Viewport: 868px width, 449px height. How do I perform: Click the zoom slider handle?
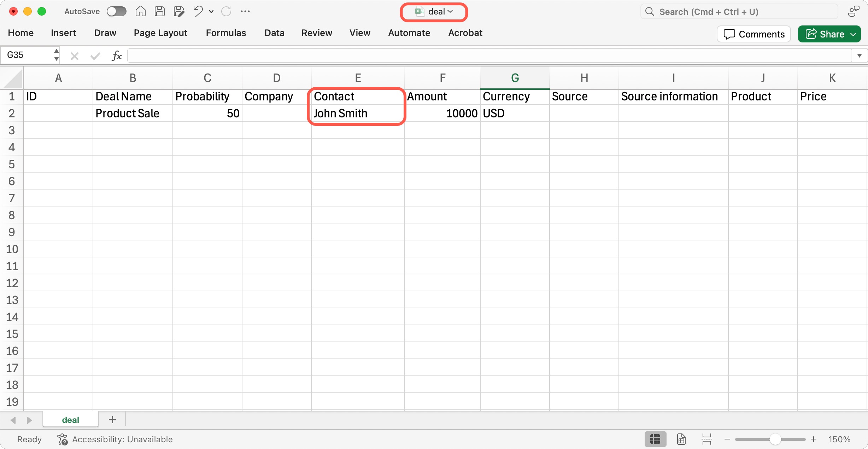(775, 439)
